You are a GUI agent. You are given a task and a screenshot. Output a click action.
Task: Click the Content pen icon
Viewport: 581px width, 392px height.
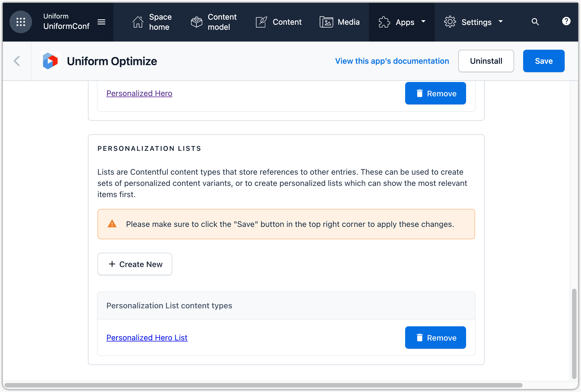pyautogui.click(x=261, y=22)
